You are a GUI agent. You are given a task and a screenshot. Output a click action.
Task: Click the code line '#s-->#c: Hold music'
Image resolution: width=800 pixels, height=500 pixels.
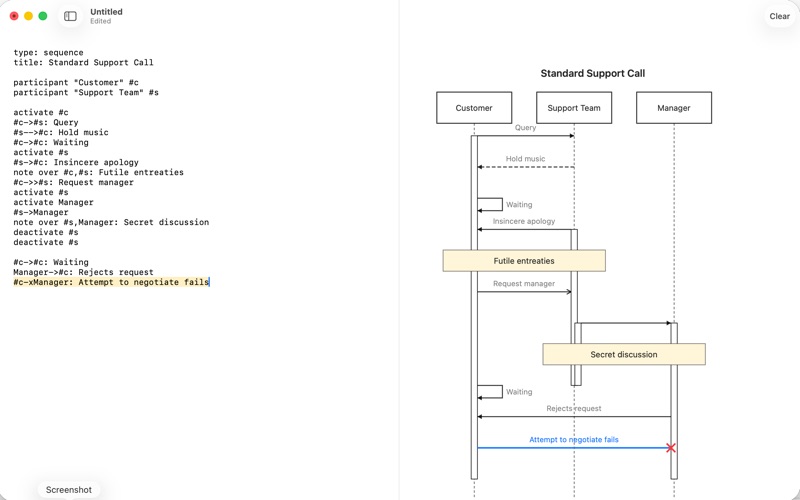tap(61, 132)
